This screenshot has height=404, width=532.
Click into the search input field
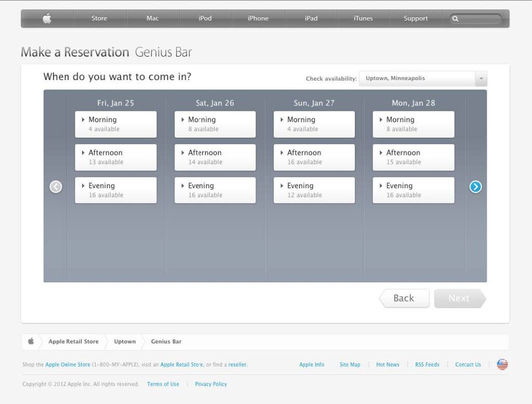click(x=481, y=19)
